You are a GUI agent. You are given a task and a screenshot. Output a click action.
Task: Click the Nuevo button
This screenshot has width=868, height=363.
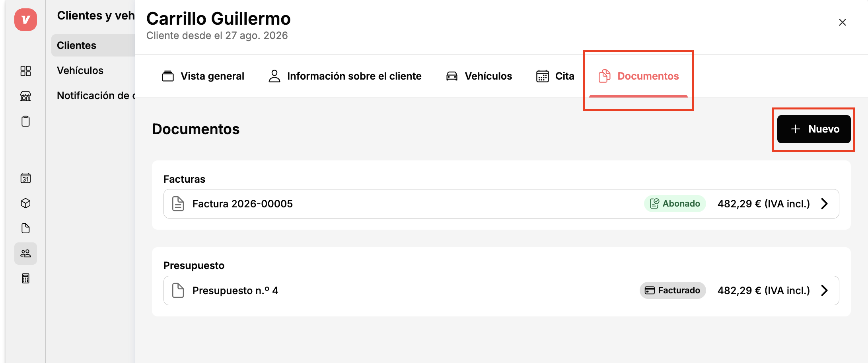click(x=814, y=129)
